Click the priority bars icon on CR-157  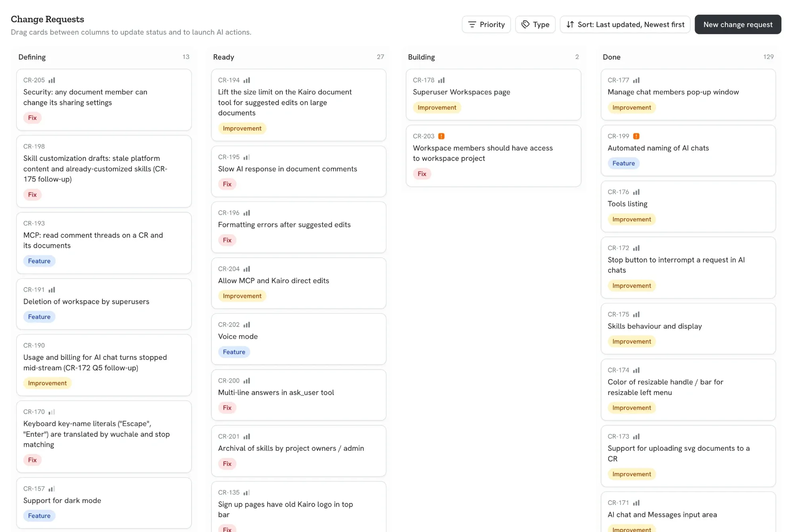pyautogui.click(x=52, y=489)
